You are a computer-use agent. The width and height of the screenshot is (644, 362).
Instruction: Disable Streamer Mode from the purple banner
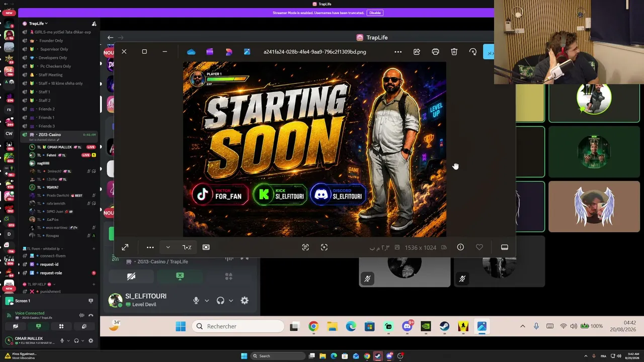point(375,13)
